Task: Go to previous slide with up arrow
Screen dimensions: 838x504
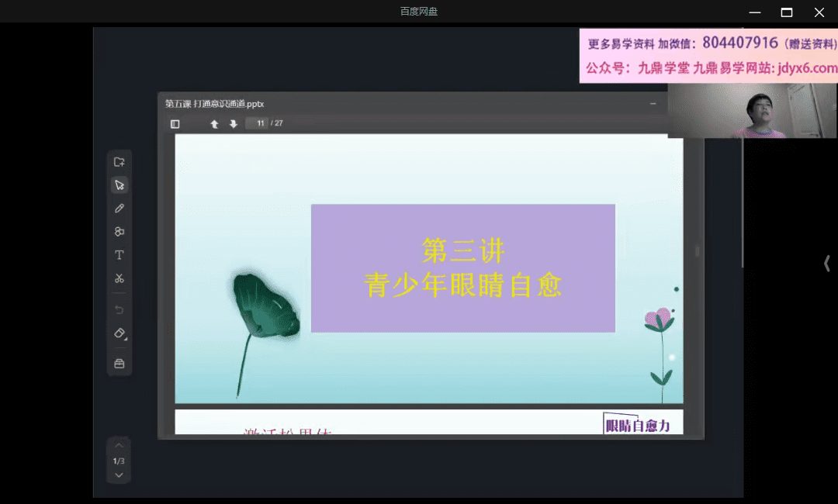Action: pyautogui.click(x=214, y=124)
